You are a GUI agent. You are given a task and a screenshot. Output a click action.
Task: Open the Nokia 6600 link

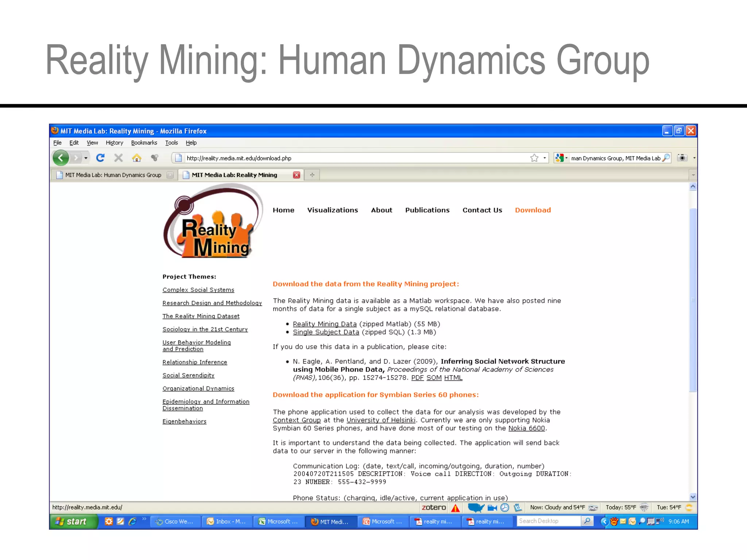(527, 428)
